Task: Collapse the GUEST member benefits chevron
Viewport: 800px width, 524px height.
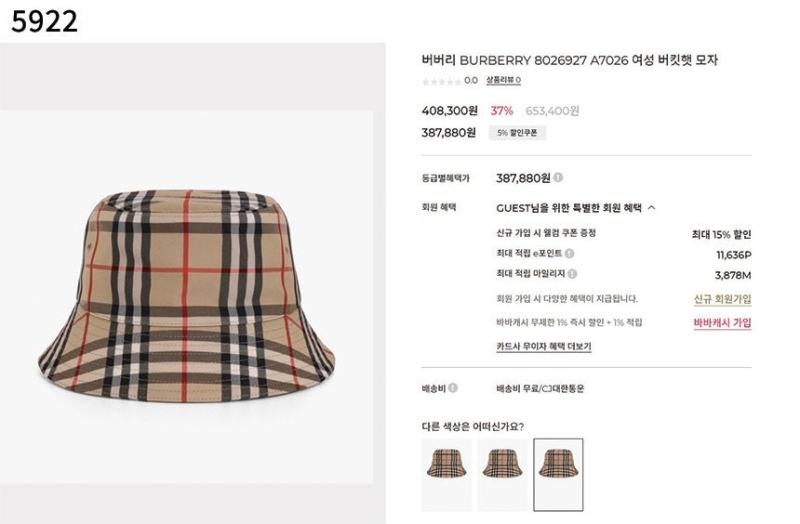Action: 652,208
